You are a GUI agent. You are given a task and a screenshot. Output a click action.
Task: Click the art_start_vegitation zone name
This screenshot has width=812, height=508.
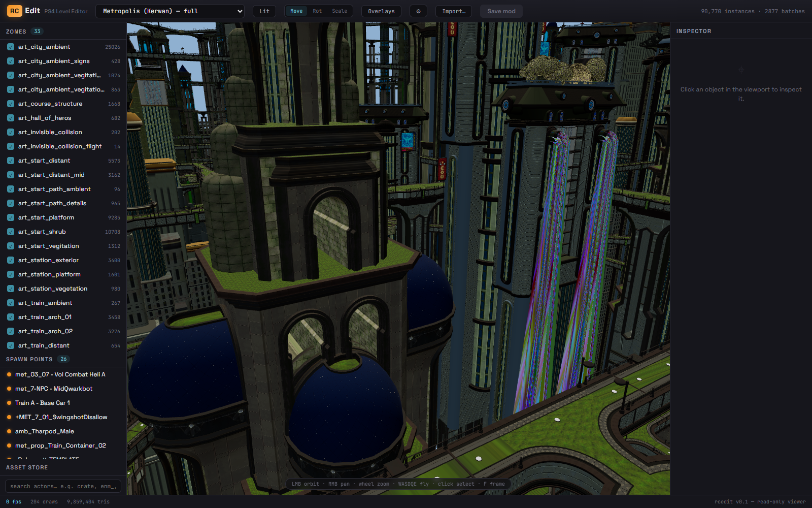point(49,246)
